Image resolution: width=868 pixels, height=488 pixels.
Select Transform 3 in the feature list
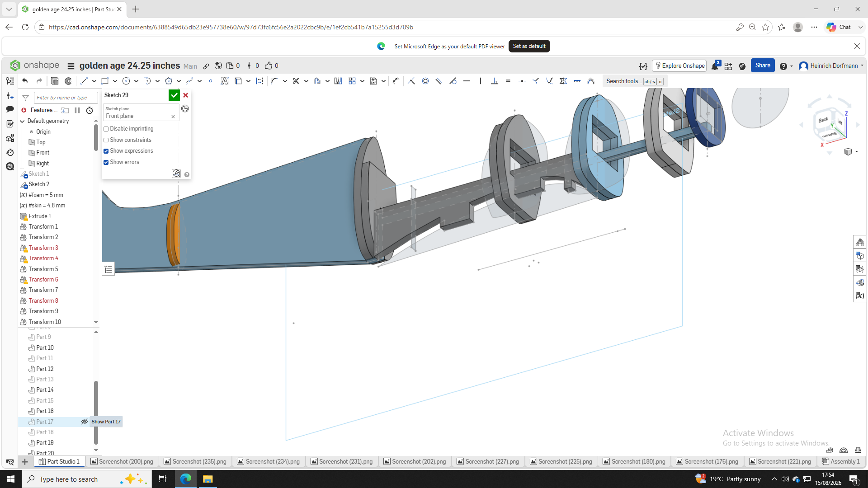coord(43,248)
